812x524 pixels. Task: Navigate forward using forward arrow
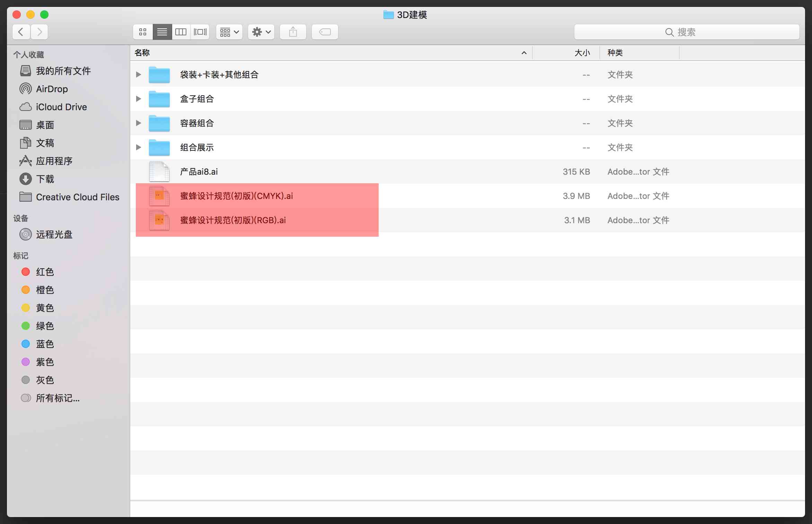click(40, 32)
